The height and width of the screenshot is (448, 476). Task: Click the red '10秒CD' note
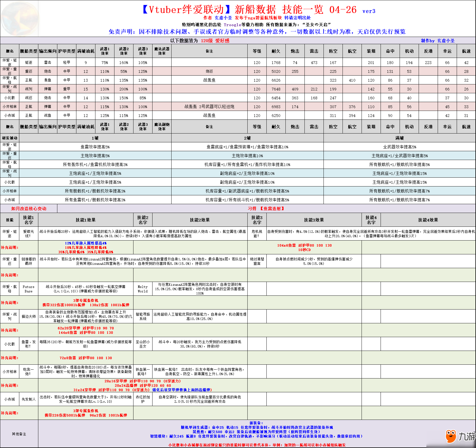click(x=304, y=250)
